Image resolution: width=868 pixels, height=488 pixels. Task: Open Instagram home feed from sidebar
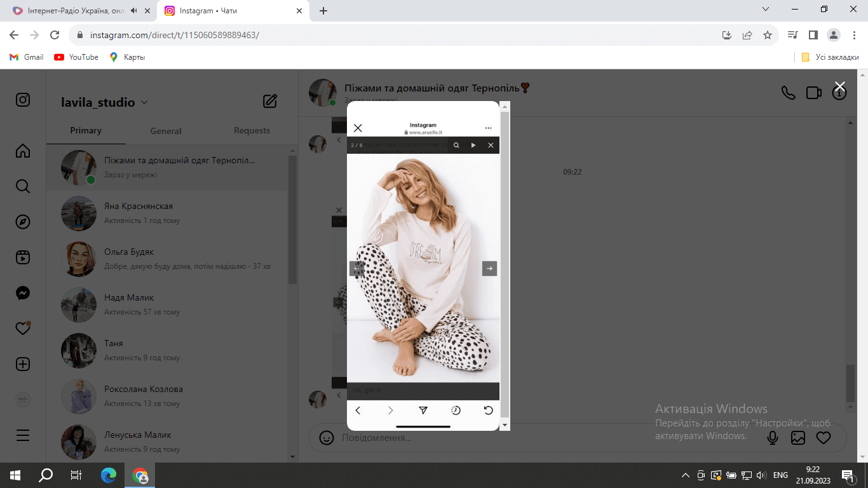[23, 151]
